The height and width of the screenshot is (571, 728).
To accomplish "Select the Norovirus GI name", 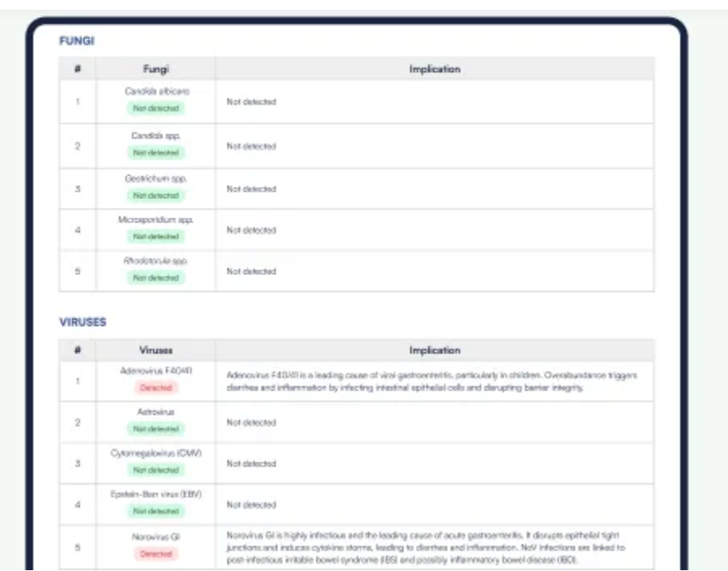I will coord(156,537).
